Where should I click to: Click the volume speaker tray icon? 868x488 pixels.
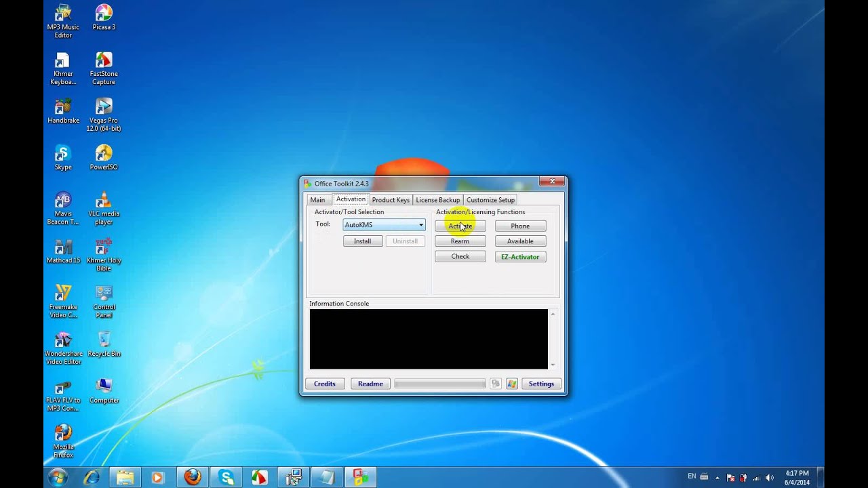click(770, 478)
